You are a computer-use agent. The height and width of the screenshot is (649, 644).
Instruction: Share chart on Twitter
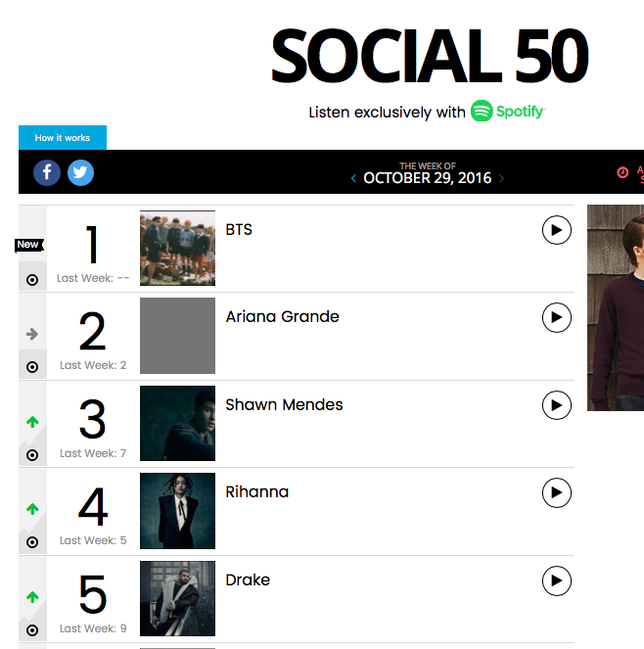(80, 173)
